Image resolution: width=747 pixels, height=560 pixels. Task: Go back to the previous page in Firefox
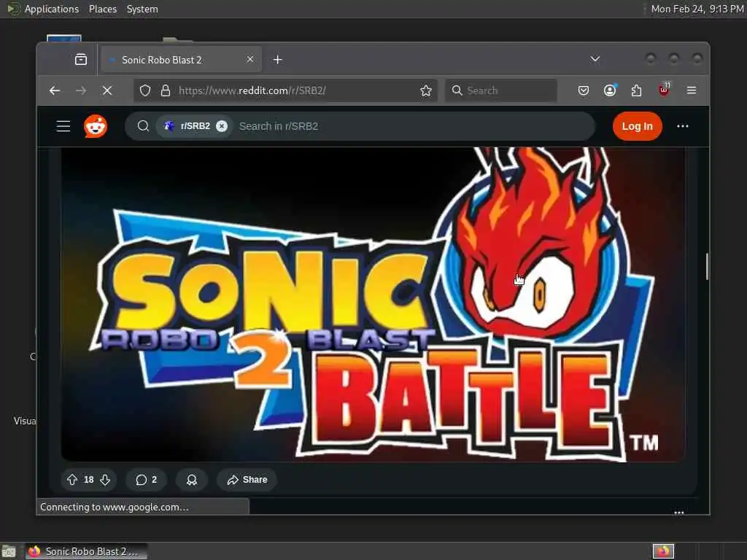click(55, 90)
